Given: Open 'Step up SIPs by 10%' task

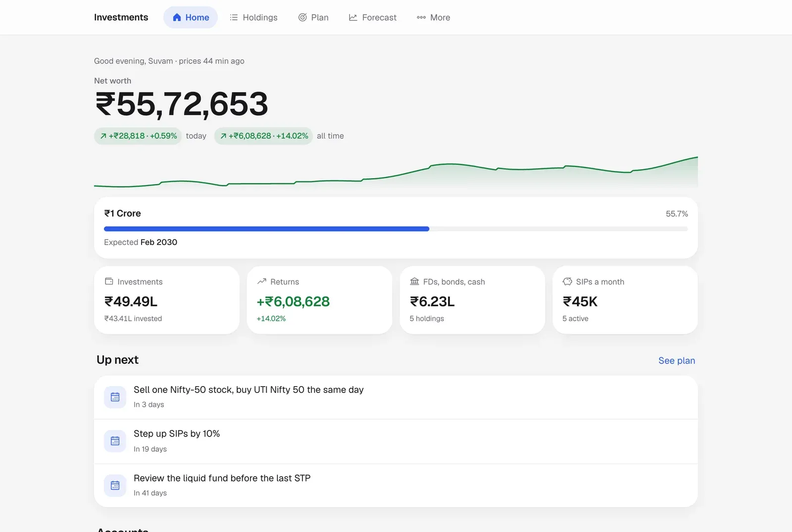Looking at the screenshot, I should coord(396,441).
